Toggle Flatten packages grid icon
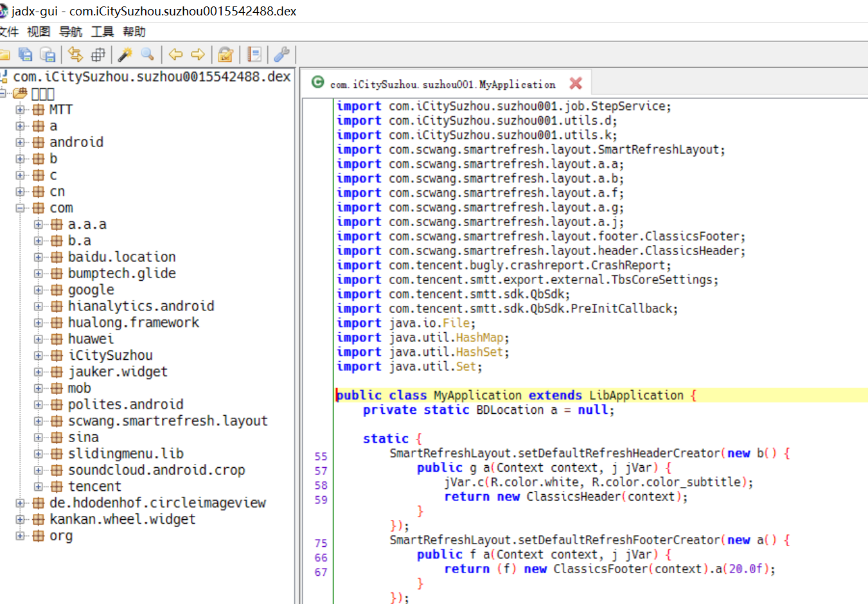Image resolution: width=868 pixels, height=604 pixels. pos(98,55)
